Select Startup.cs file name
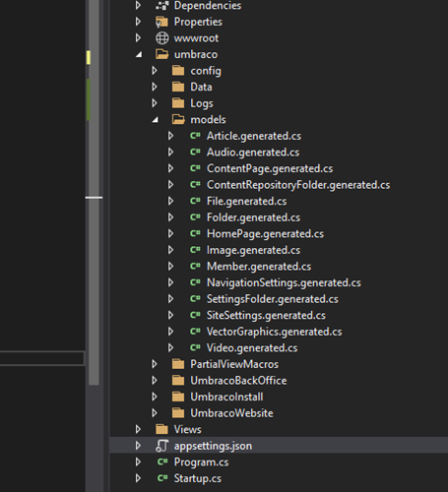The width and height of the screenshot is (448, 492). click(x=198, y=478)
